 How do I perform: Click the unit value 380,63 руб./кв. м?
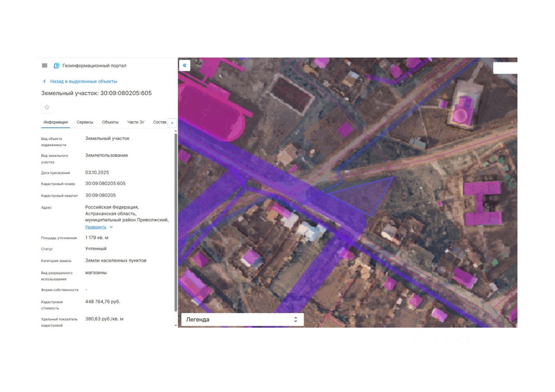click(104, 319)
